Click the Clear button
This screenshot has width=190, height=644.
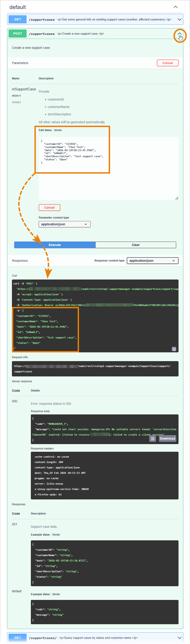coord(136,245)
